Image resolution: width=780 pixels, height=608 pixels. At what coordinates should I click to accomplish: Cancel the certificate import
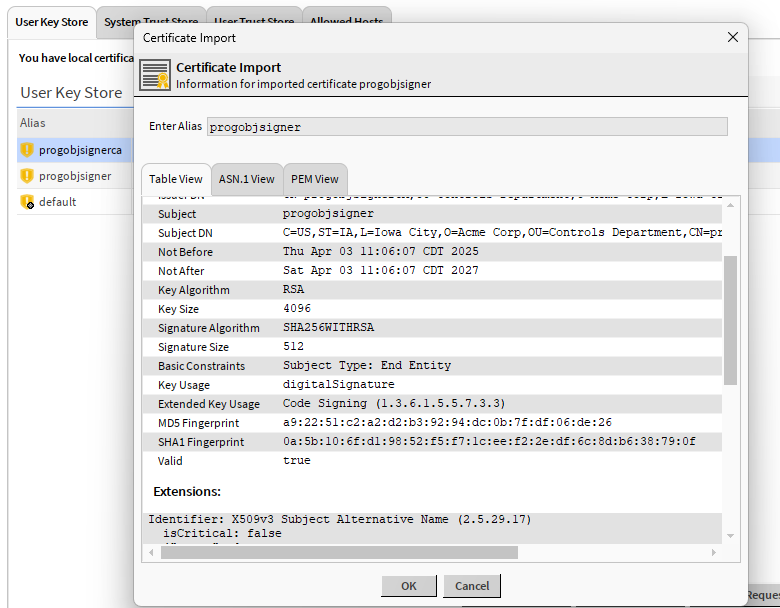(x=472, y=586)
